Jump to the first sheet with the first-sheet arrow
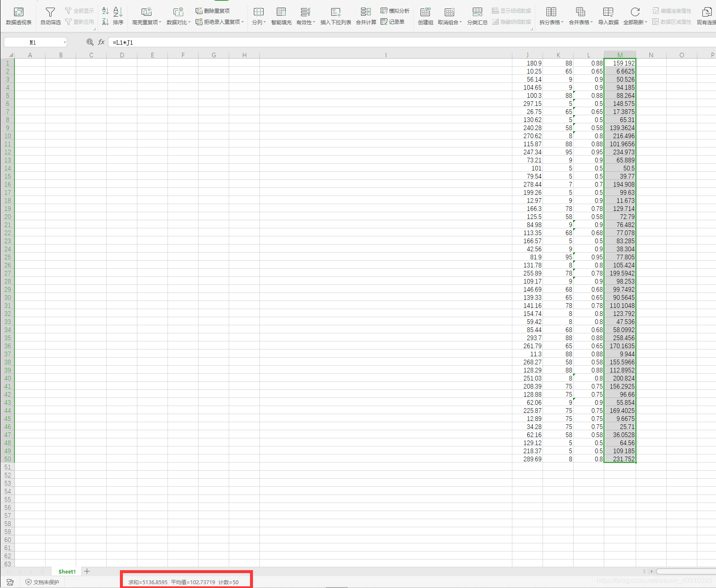 point(9,571)
